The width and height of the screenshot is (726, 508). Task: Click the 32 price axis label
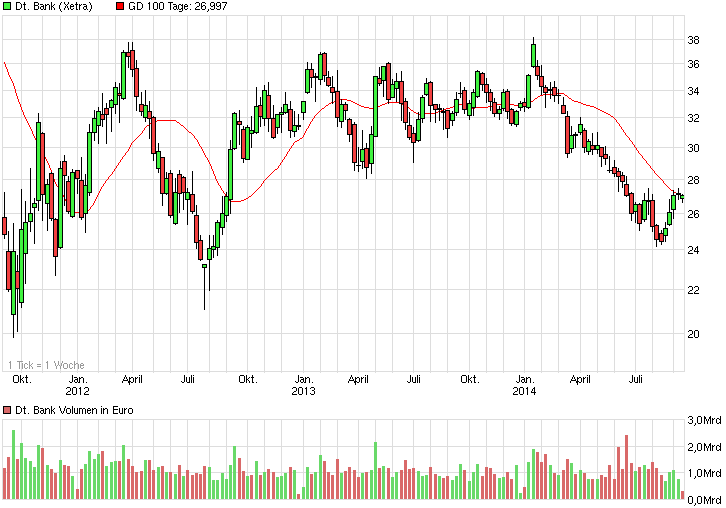pos(693,118)
